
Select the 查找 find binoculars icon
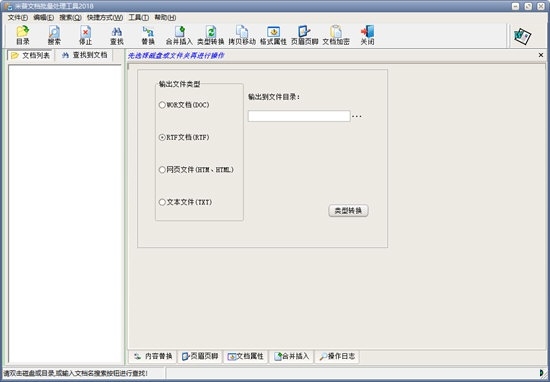click(117, 35)
